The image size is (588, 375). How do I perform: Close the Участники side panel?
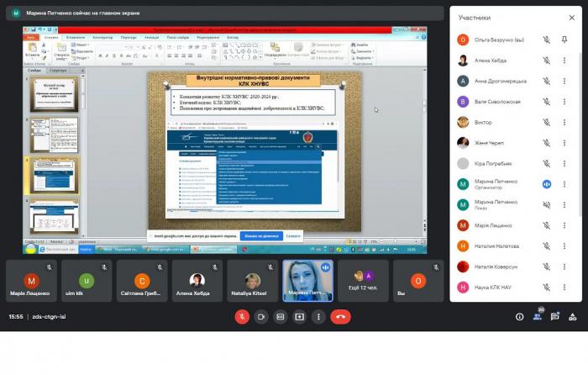pyautogui.click(x=572, y=17)
